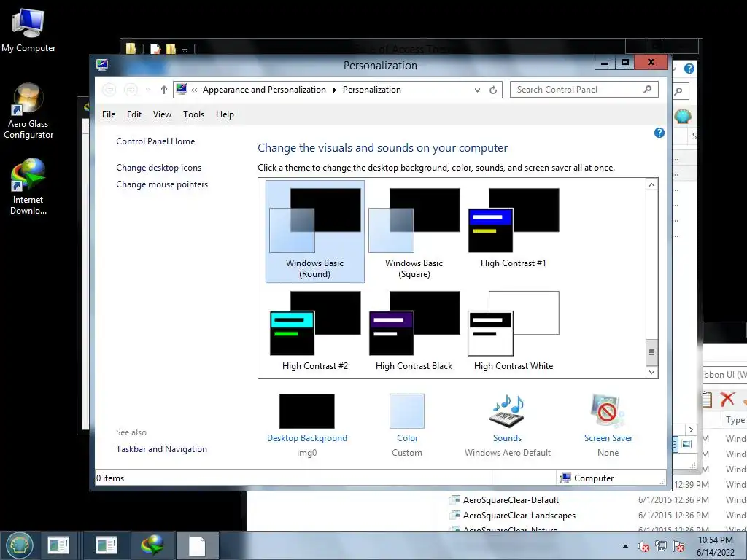Open the Sounds keyboard icon
747x560 pixels.
click(508, 411)
